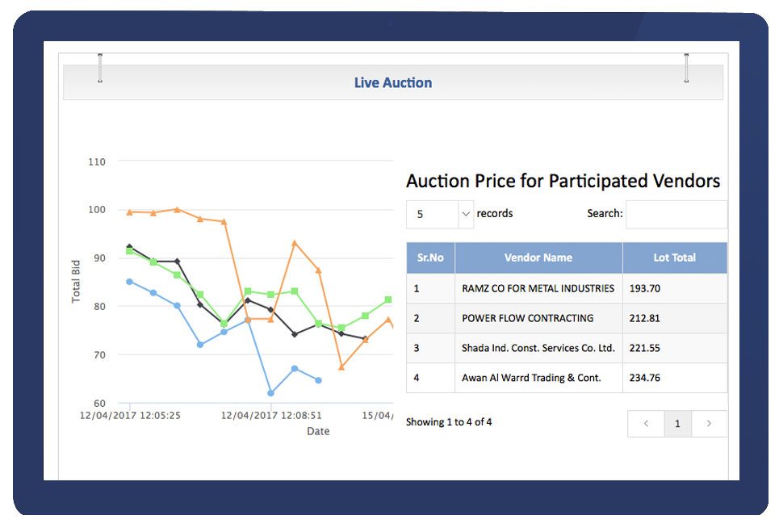The image size is (779, 532).
Task: Sort by Vendor Name column header
Action: click(x=538, y=258)
